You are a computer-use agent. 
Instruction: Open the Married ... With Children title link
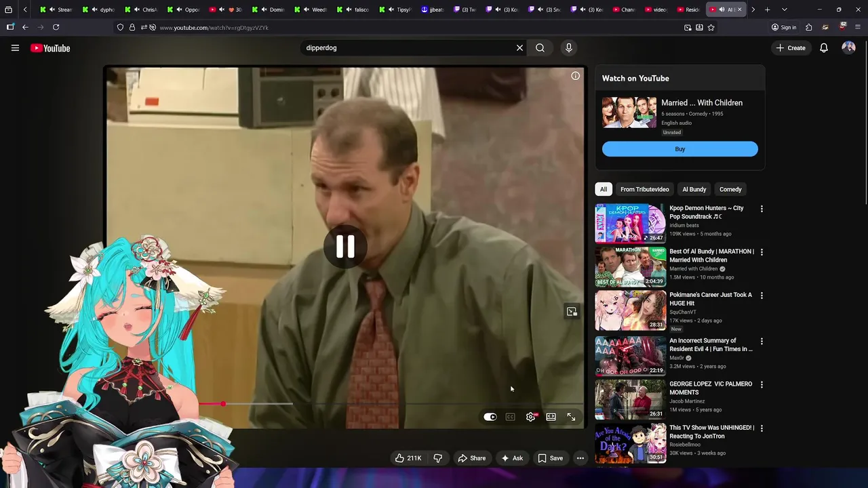(x=702, y=103)
